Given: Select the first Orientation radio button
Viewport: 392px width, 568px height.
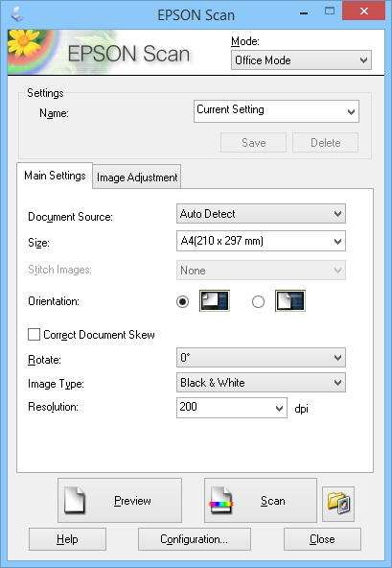Looking at the screenshot, I should (182, 301).
